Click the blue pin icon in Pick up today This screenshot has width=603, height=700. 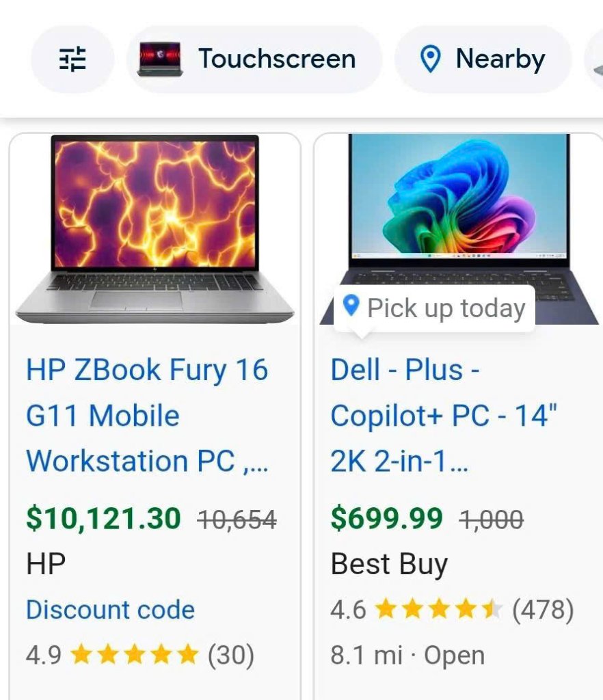pos(351,306)
